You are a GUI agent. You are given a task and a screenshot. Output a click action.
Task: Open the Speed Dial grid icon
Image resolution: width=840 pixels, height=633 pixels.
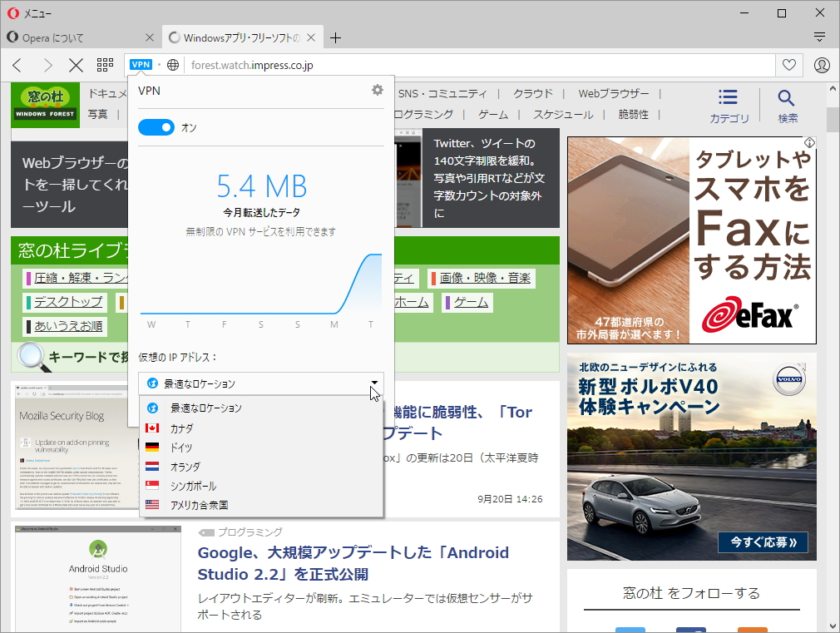(105, 65)
